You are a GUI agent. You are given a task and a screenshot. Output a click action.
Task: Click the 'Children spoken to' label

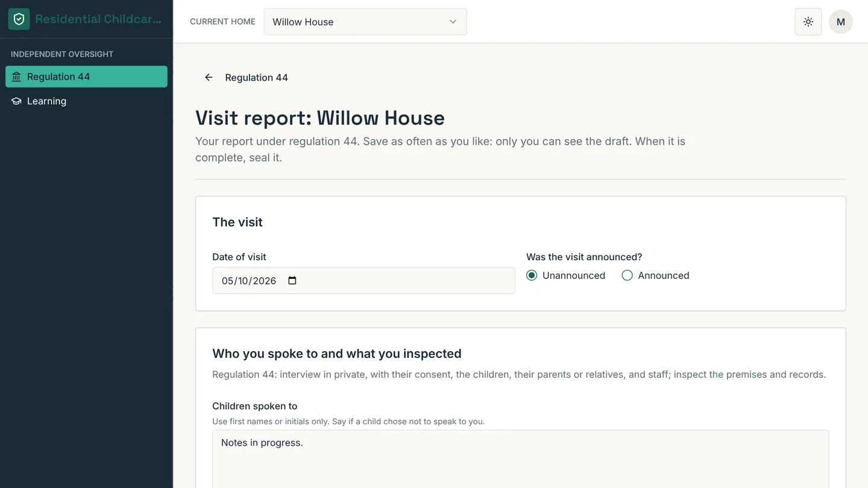[x=255, y=406]
